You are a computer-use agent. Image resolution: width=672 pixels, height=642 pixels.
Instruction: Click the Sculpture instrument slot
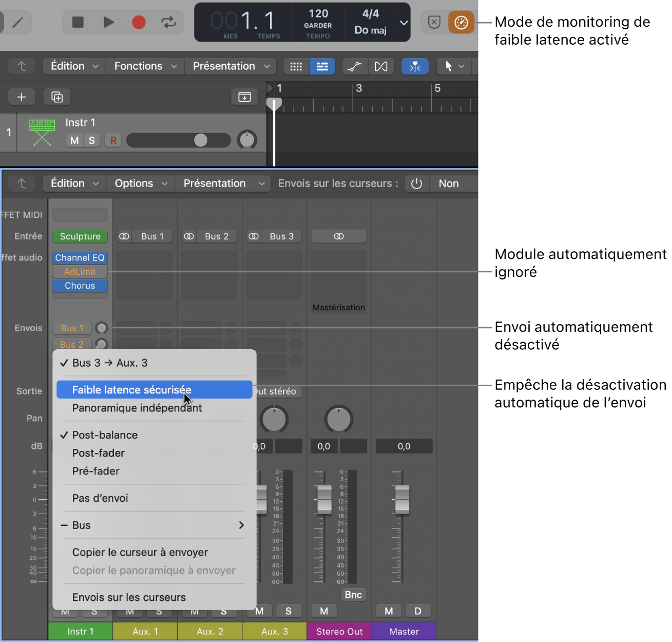pos(80,236)
